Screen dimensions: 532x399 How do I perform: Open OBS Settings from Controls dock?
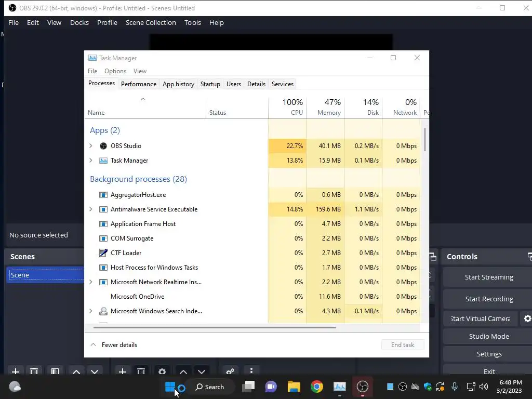[489, 354]
